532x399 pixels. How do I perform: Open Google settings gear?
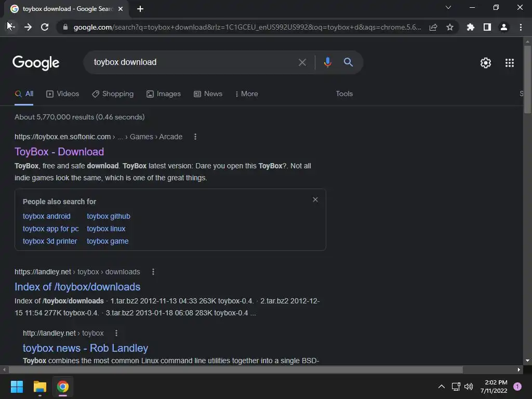coord(486,63)
